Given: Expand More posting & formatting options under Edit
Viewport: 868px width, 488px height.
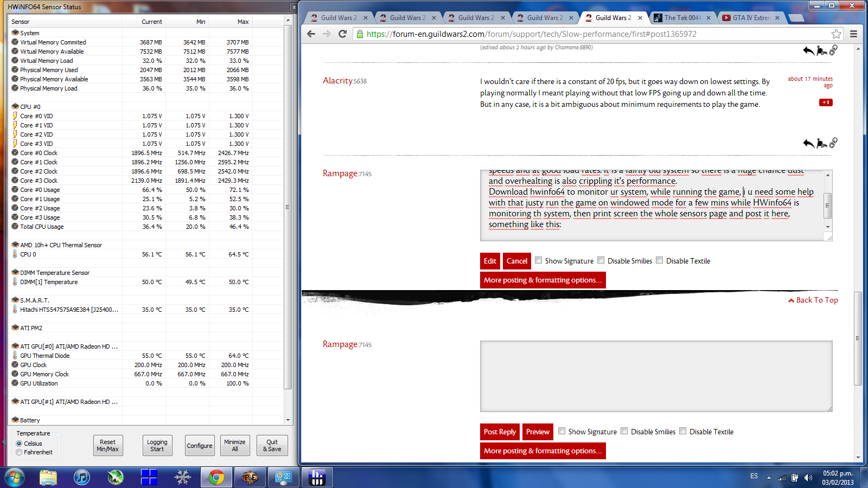Looking at the screenshot, I should [543, 280].
